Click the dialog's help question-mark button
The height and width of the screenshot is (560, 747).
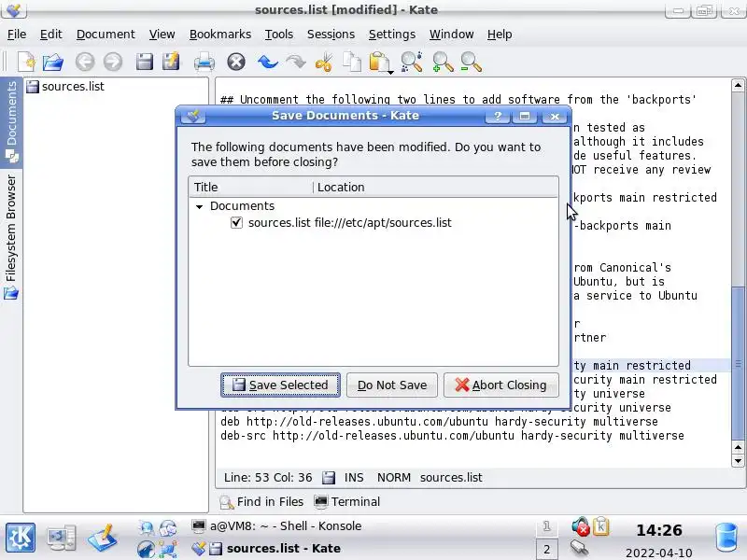coord(498,116)
